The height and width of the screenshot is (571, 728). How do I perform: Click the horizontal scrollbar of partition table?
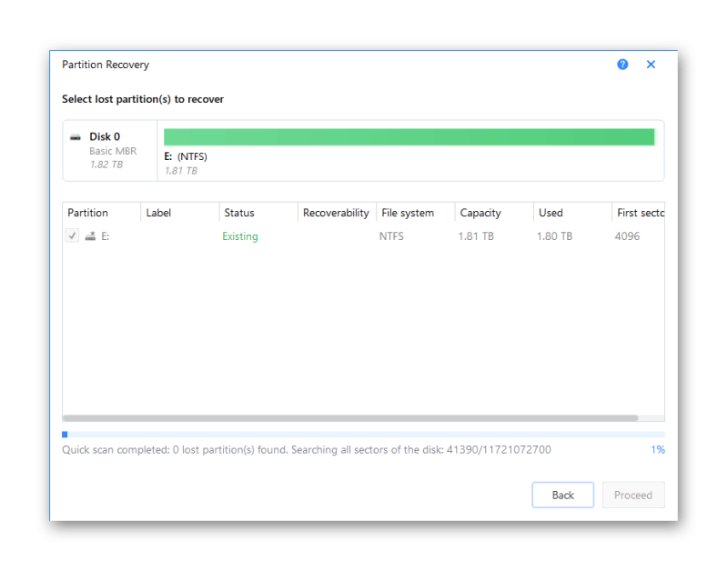[350, 418]
